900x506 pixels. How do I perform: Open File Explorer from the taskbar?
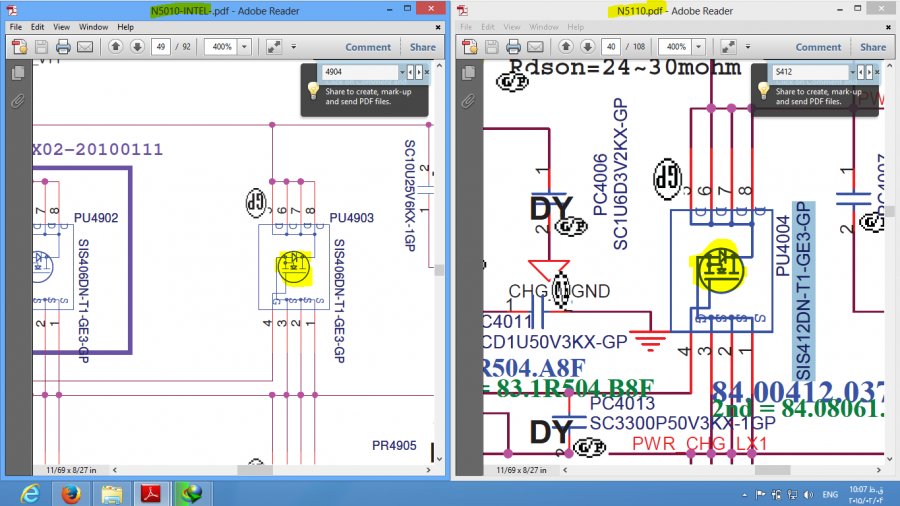pyautogui.click(x=111, y=494)
